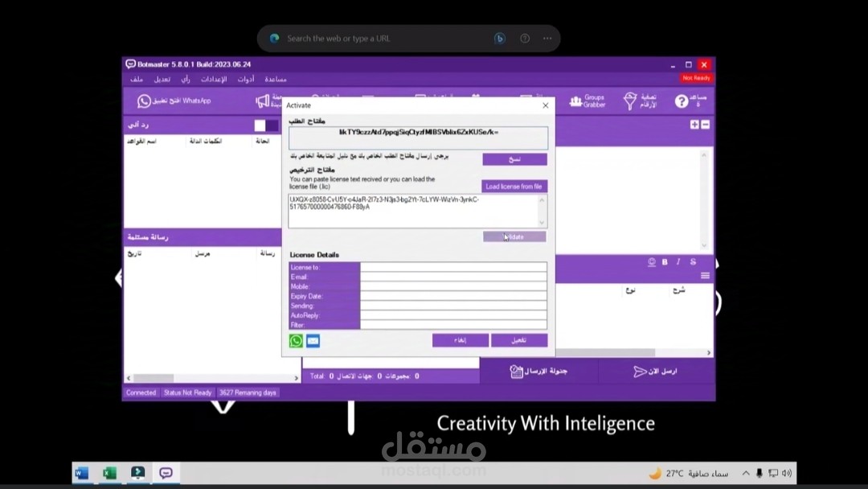Open the numbers filter funnel tool
The width and height of the screenshot is (868, 489).
(x=640, y=101)
